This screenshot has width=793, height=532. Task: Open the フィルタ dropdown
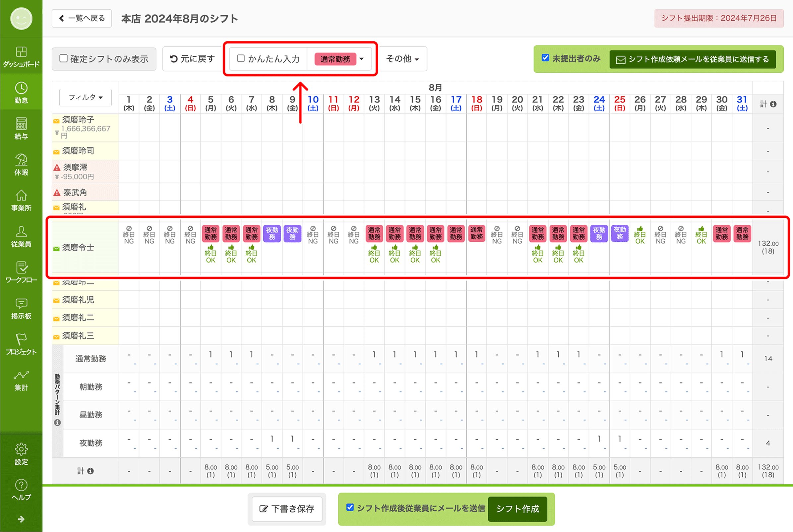86,98
